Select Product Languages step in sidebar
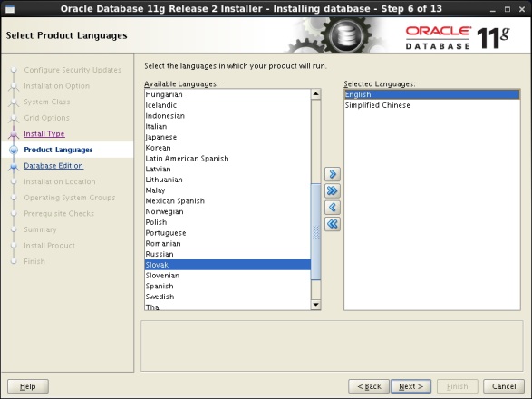The image size is (532, 399). (x=58, y=150)
